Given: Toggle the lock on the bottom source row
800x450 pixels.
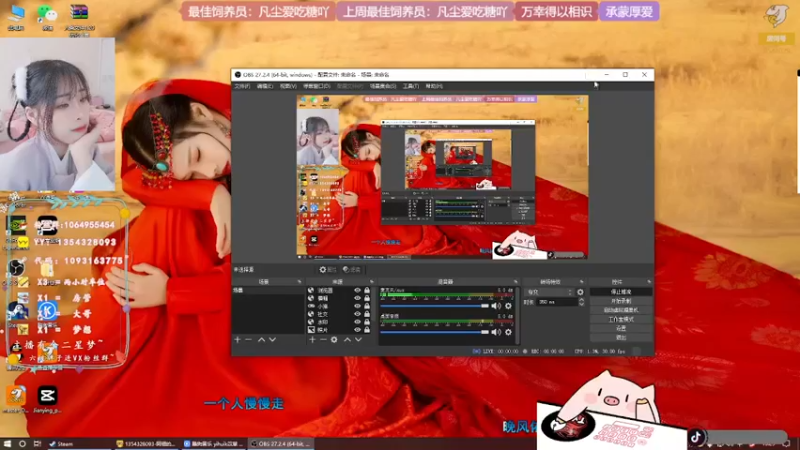Looking at the screenshot, I should [x=367, y=331].
